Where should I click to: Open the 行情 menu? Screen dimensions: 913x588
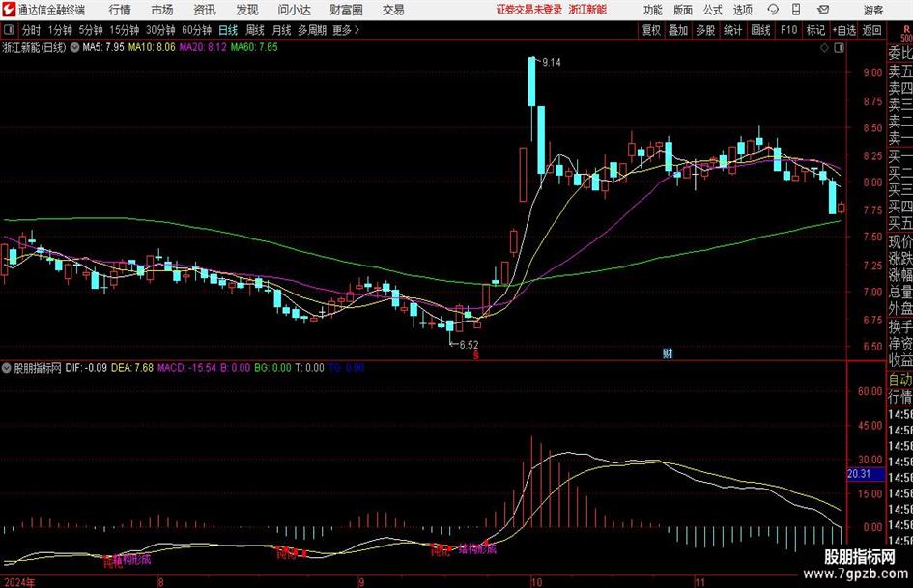tap(120, 10)
